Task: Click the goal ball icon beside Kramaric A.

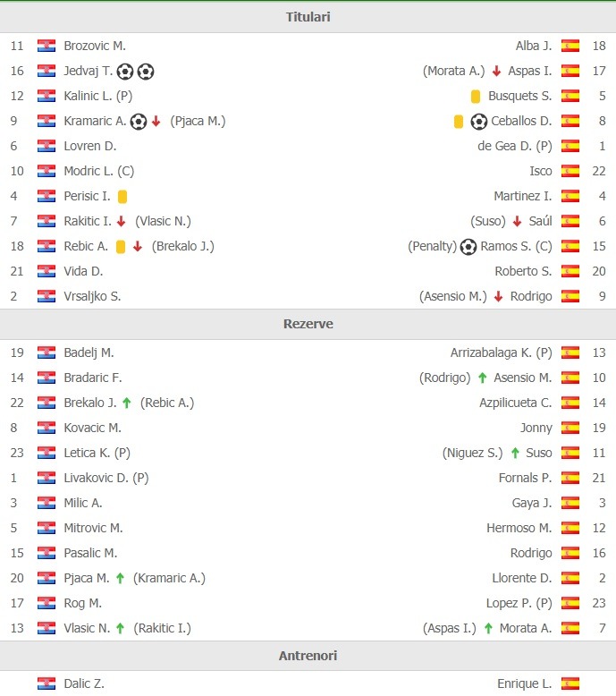Action: pos(139,121)
